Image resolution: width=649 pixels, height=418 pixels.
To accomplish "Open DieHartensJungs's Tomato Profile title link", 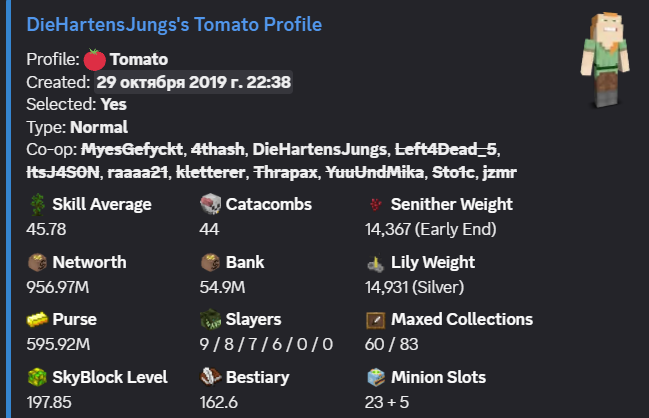I will 174,25.
